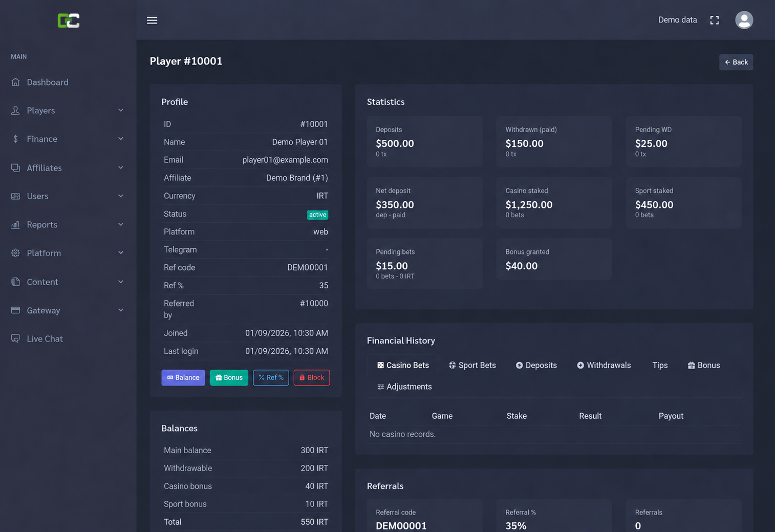The height and width of the screenshot is (532, 775).
Task: Click the Back button
Action: pyautogui.click(x=736, y=62)
